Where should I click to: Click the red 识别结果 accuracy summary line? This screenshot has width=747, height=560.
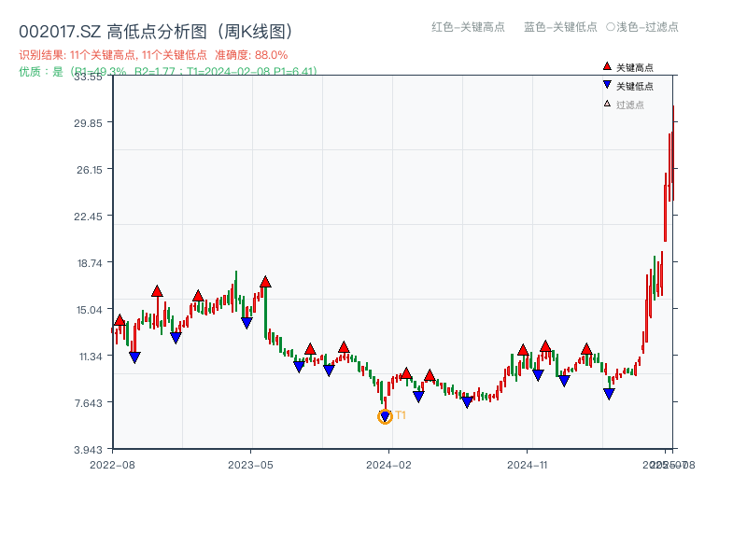point(153,55)
